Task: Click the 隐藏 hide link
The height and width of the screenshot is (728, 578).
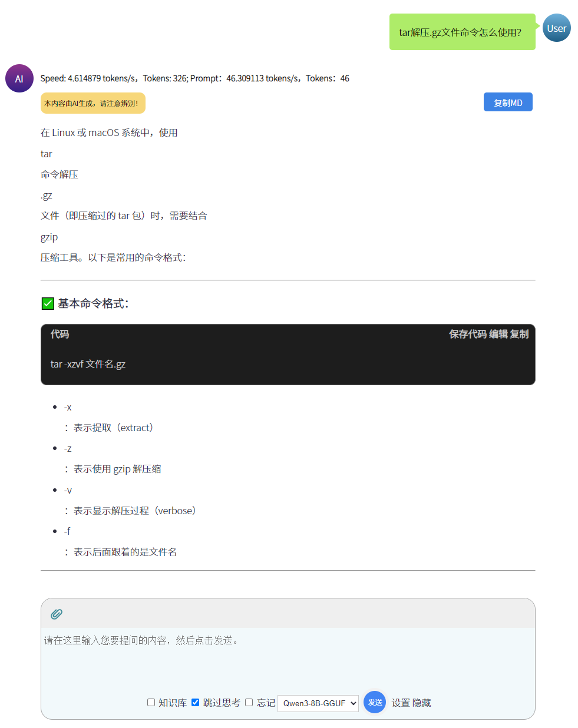Action: (421, 703)
